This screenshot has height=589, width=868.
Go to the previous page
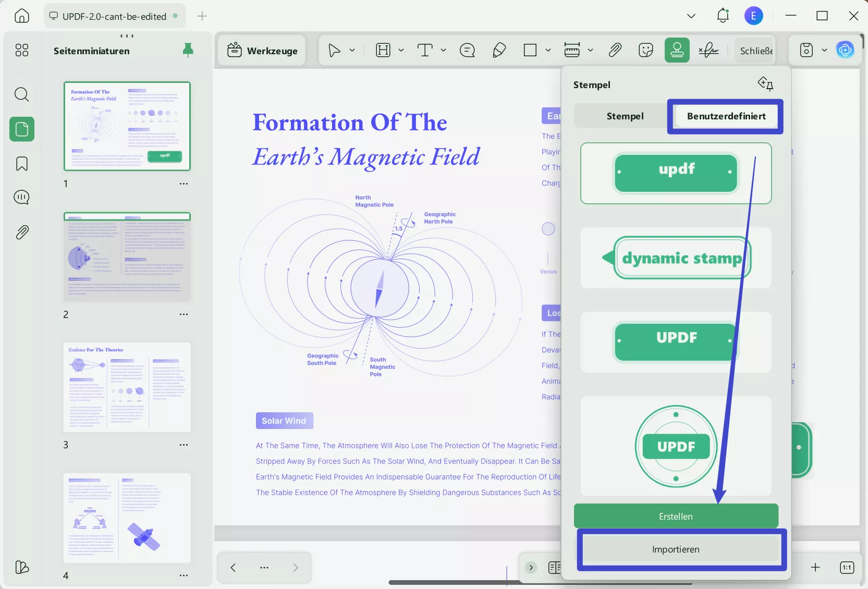point(233,568)
